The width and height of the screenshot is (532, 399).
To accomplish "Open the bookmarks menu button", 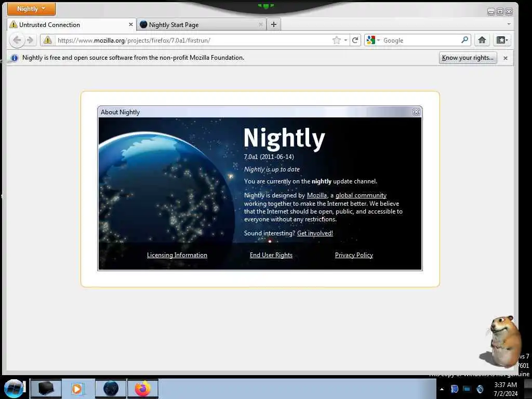I will (502, 41).
